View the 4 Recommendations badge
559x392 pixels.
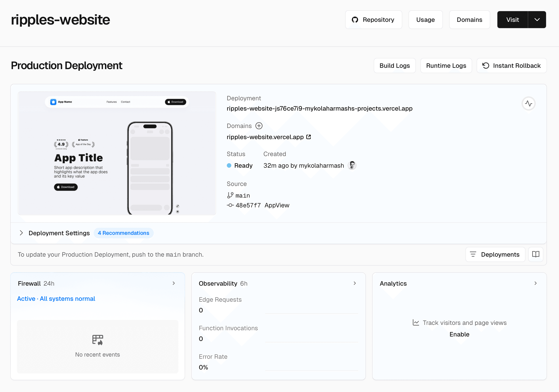click(x=123, y=233)
